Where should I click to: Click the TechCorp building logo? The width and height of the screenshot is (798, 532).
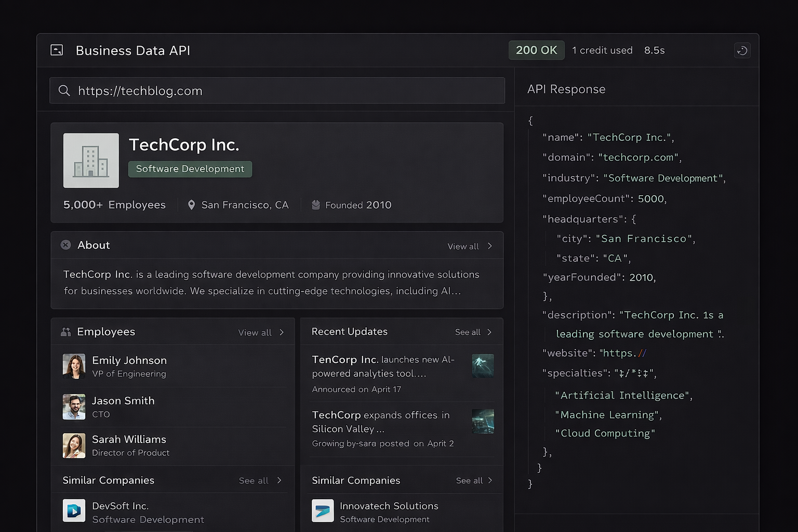(x=91, y=161)
